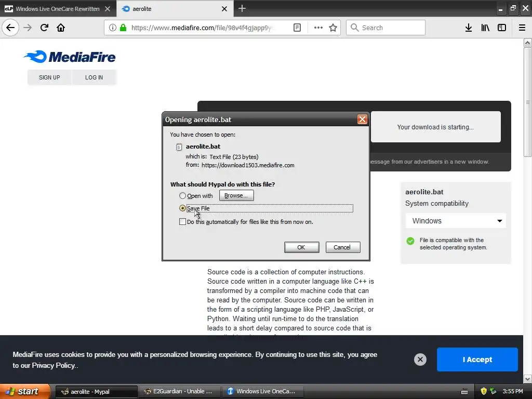Image resolution: width=532 pixels, height=399 pixels.
Task: Toggle reader view in address bar
Action: pos(297,28)
